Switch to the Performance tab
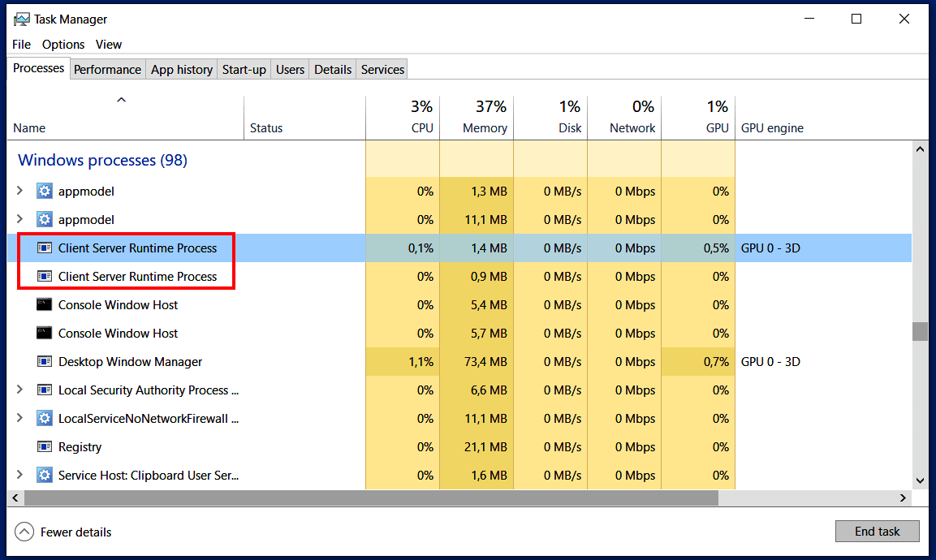Viewport: 936px width, 560px height. click(x=107, y=69)
